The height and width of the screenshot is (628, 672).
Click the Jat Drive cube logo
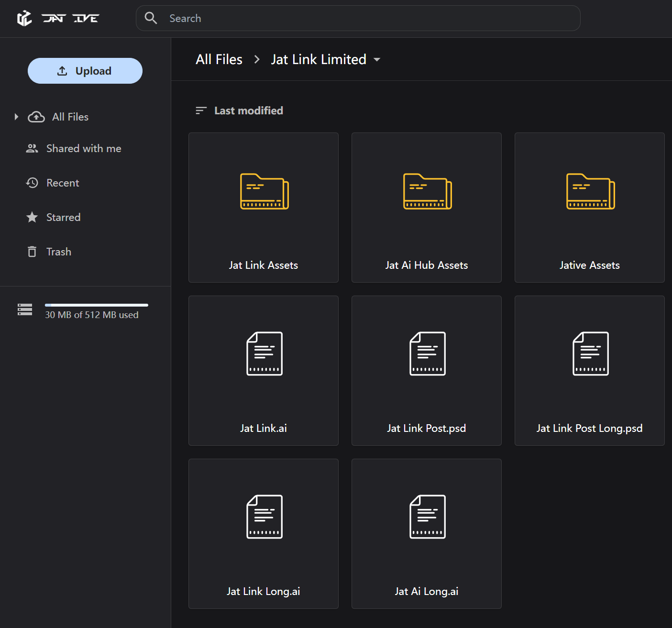point(24,18)
